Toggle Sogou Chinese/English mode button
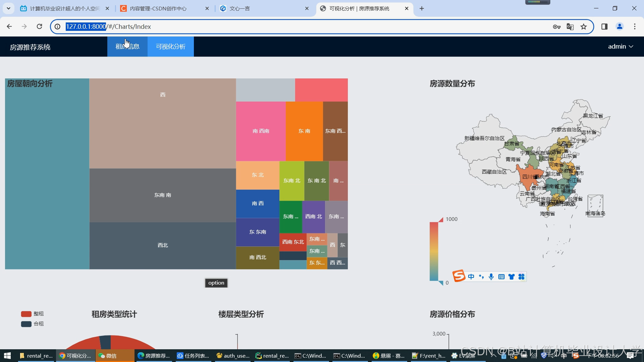 pos(471,277)
